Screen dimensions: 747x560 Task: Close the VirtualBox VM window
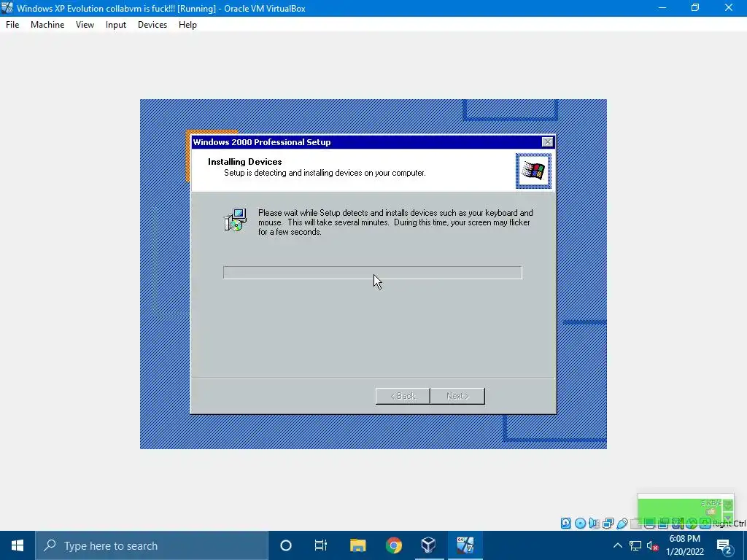729,7
